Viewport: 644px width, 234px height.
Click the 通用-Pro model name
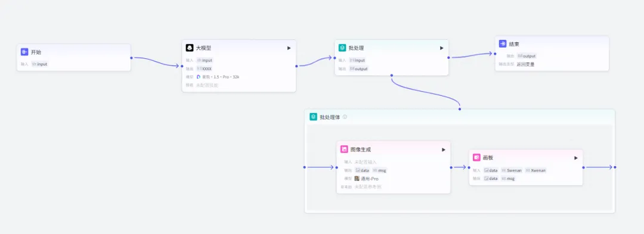coord(370,179)
